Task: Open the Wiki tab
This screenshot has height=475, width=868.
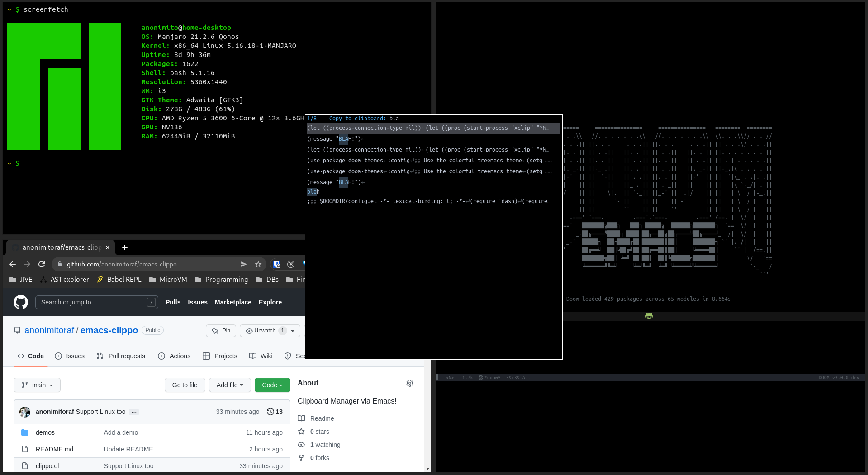Action: (261, 356)
